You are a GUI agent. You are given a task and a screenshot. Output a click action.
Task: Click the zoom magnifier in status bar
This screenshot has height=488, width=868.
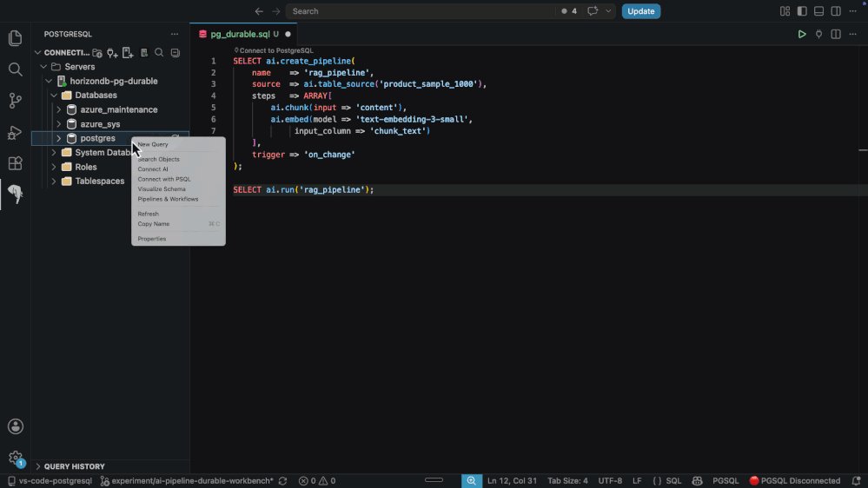[472, 481]
